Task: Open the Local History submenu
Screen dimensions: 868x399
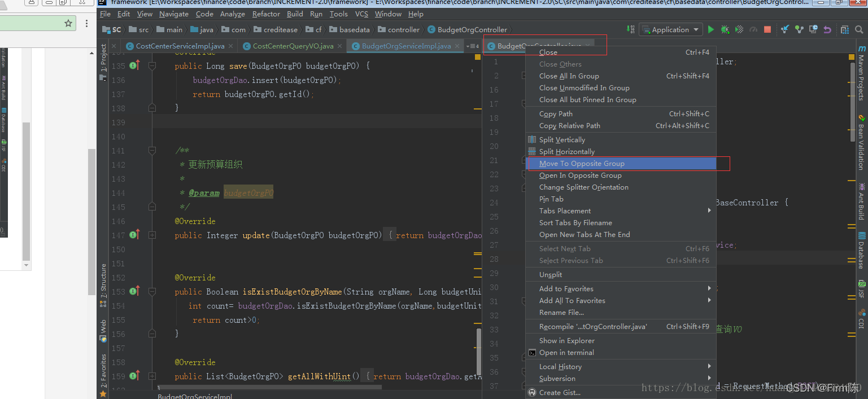Action: click(621, 366)
